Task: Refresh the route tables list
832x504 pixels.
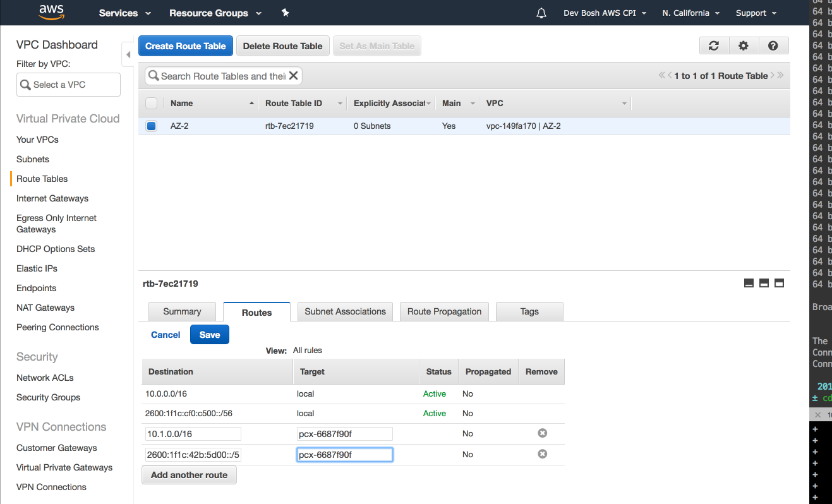Action: pos(714,45)
